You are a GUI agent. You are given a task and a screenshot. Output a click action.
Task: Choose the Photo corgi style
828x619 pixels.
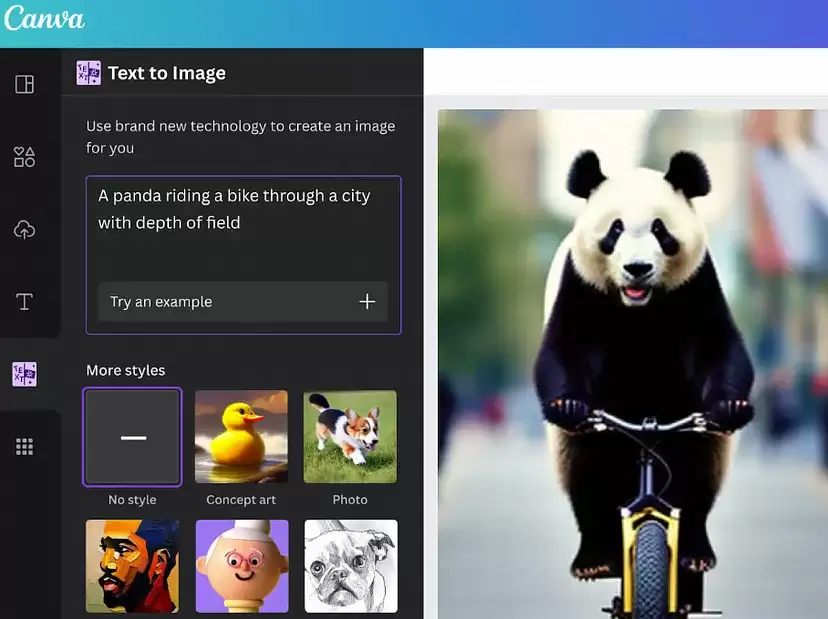coord(350,437)
